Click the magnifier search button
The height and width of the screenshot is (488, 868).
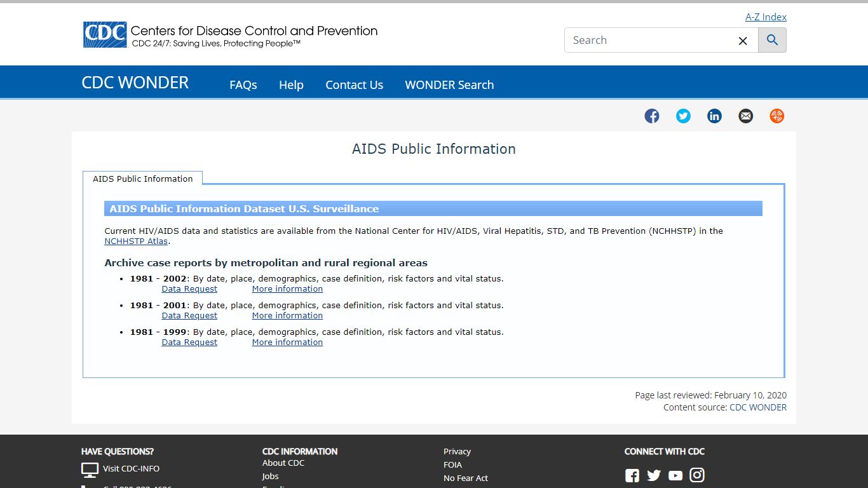point(772,40)
